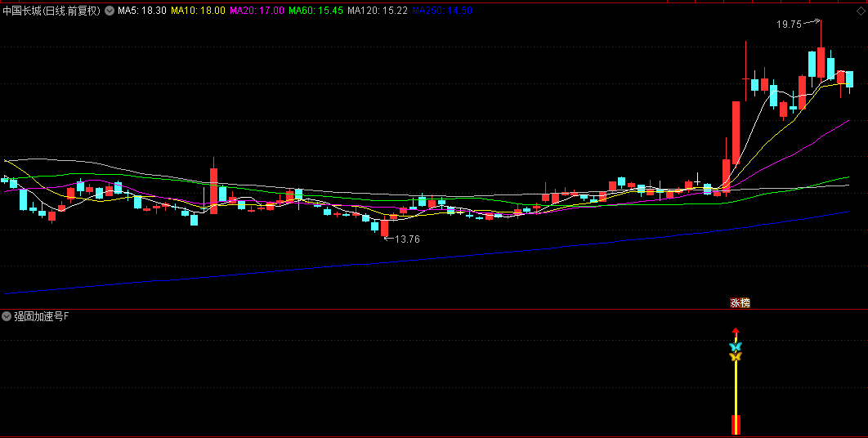
Task: Select the MA20: 17.00 legend label
Action: [x=257, y=11]
